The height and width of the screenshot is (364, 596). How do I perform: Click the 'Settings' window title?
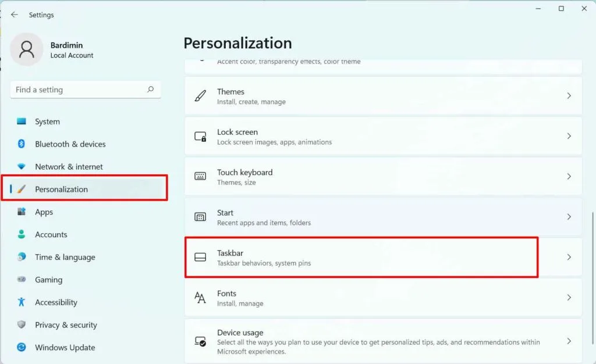pos(41,15)
